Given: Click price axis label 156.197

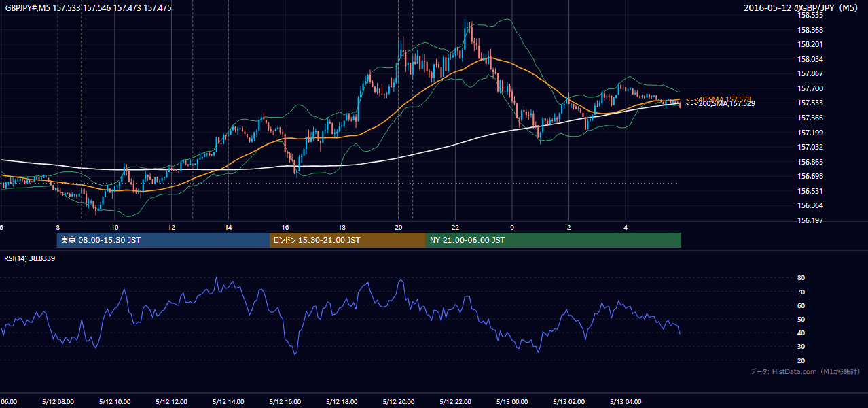Looking at the screenshot, I should 810,220.
